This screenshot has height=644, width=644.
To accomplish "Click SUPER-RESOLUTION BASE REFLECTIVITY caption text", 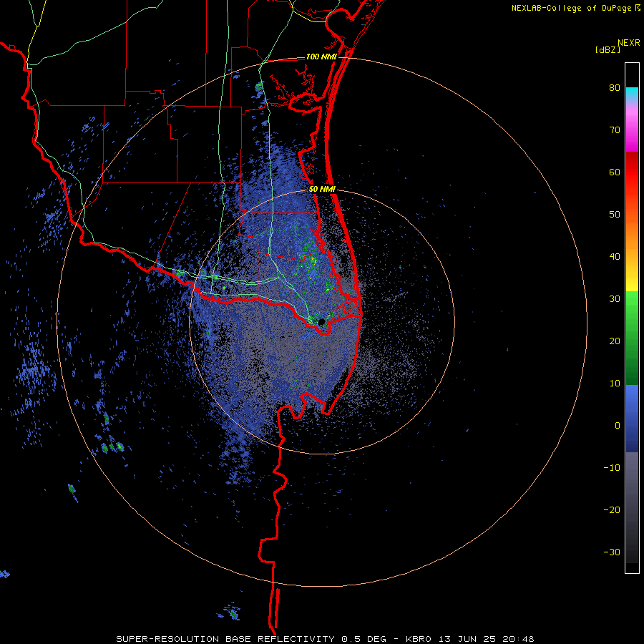I will click(225, 639).
